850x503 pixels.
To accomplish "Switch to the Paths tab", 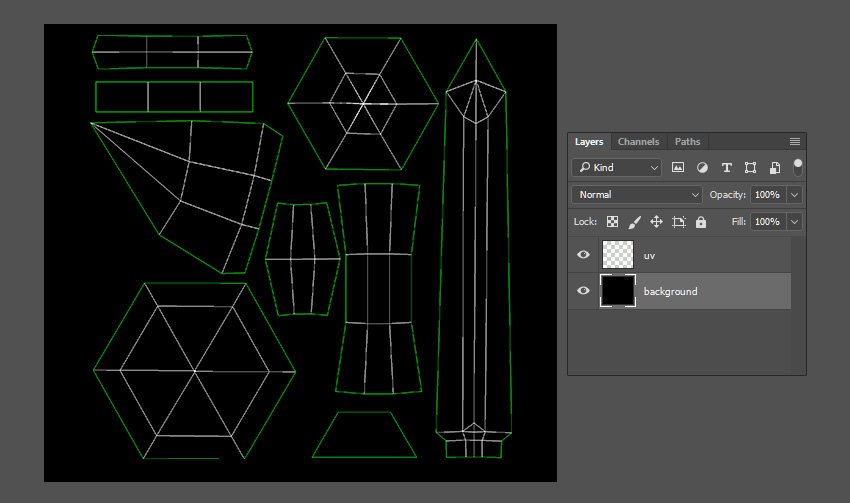I will point(687,142).
